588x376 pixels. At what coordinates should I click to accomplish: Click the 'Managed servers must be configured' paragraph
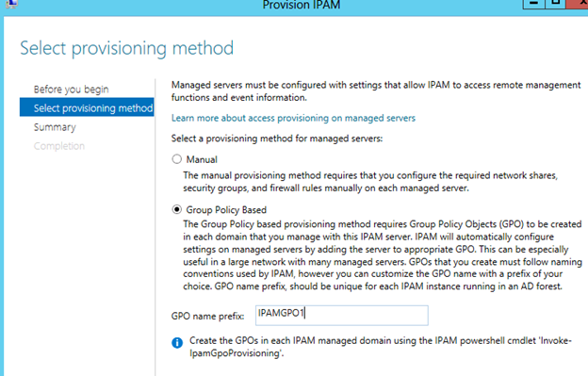pyautogui.click(x=376, y=91)
